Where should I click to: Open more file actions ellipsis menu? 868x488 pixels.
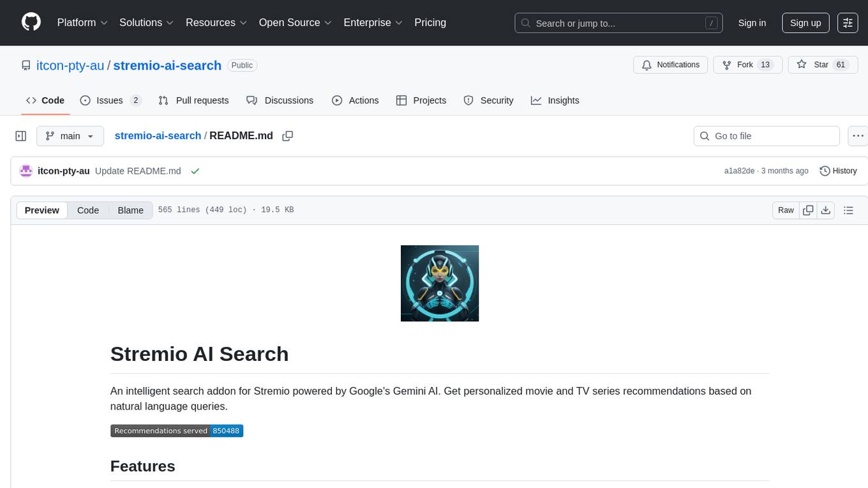[x=858, y=136]
